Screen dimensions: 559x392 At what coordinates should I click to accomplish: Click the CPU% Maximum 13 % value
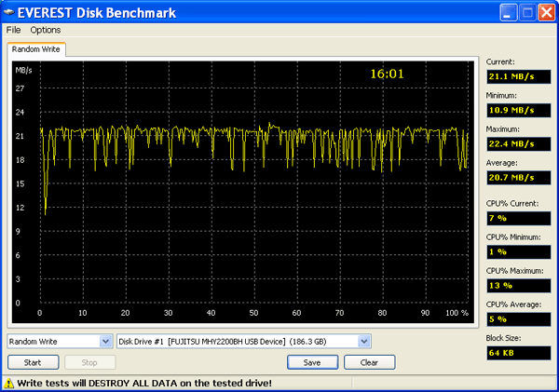pyautogui.click(x=519, y=286)
